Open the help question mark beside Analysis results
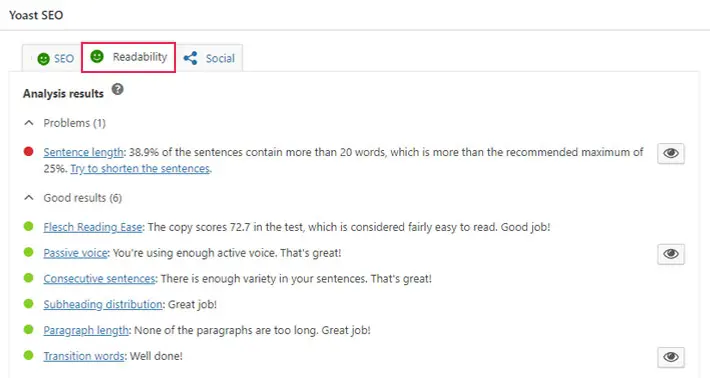This screenshot has width=710, height=378. (118, 89)
